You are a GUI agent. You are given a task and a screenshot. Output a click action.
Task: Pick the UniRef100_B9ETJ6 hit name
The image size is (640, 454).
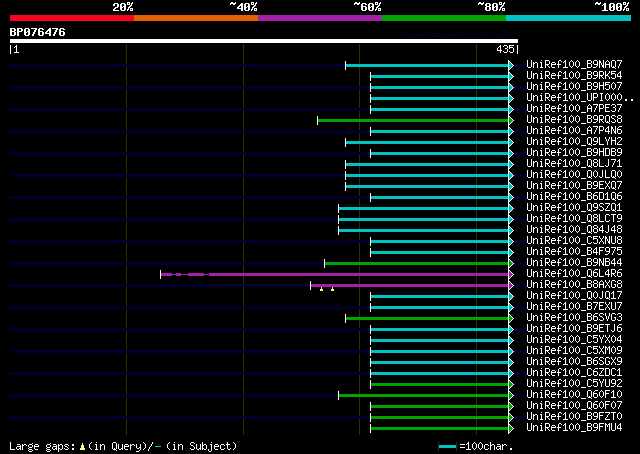point(574,329)
